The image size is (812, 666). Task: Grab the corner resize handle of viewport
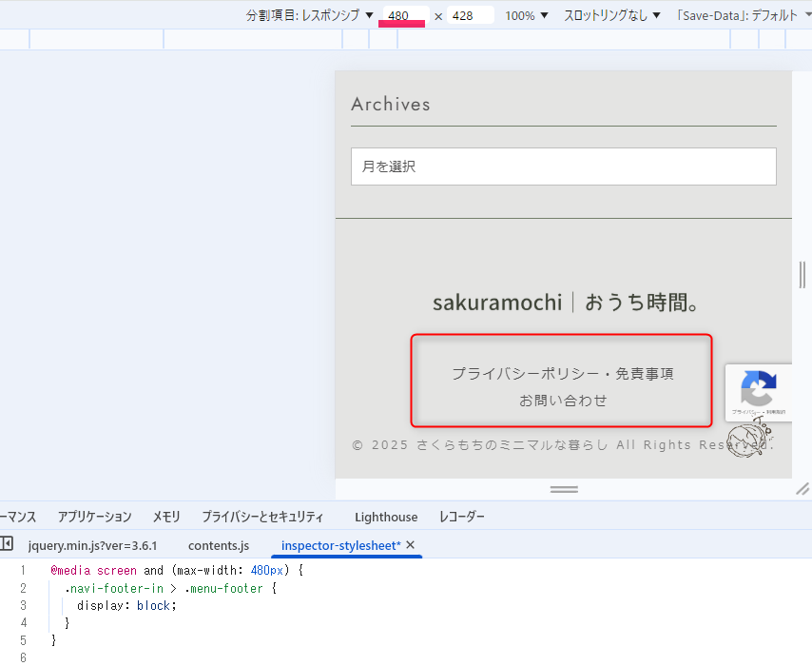[802, 489]
